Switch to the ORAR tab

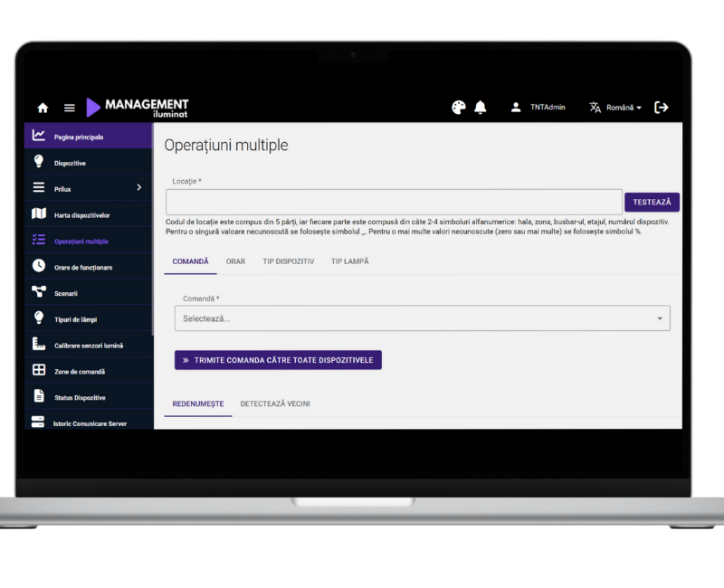pos(235,261)
